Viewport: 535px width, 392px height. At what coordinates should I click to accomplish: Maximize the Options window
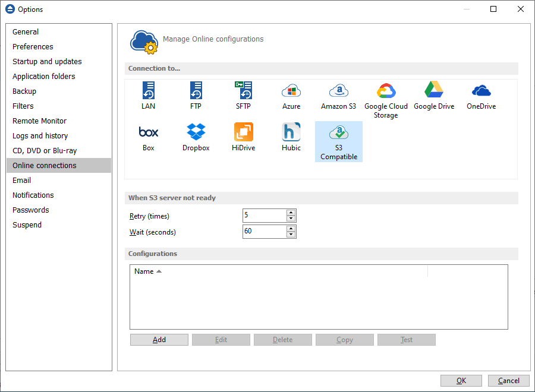(493, 9)
